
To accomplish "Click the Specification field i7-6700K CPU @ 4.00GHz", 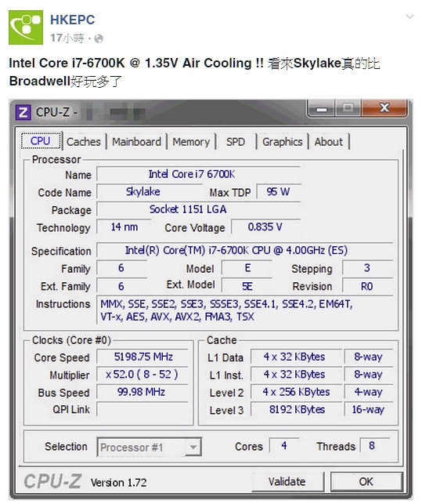I will coord(245,250).
